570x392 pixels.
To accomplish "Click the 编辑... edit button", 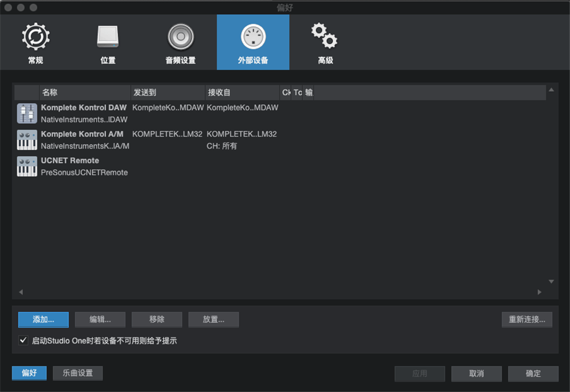I will 100,319.
